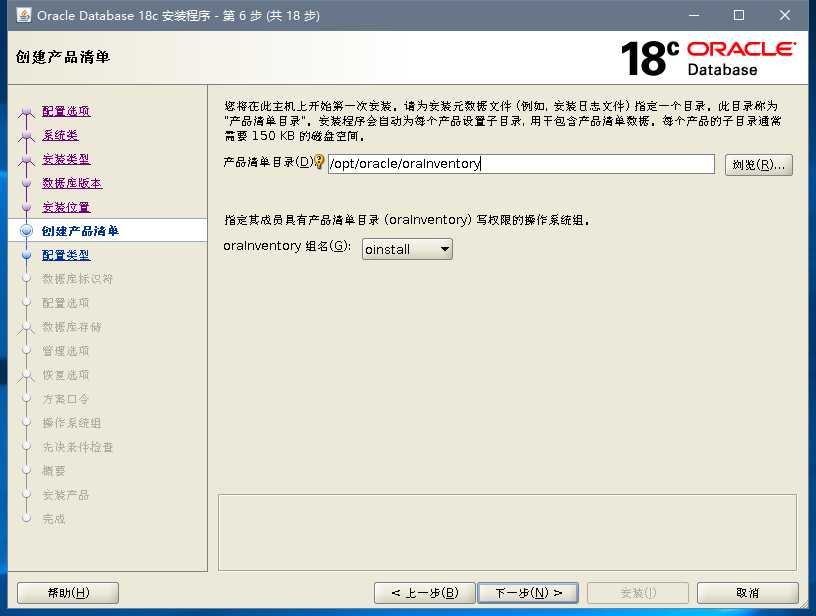Go back with 上一步(B) button

pyautogui.click(x=424, y=593)
